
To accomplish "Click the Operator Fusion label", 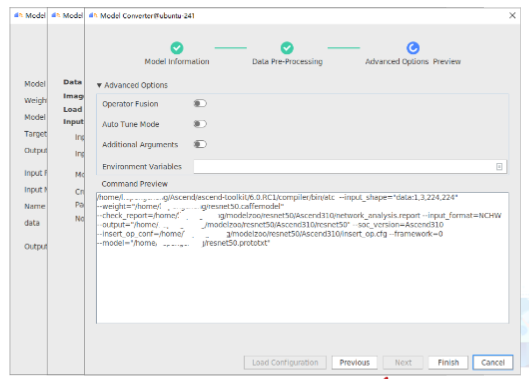I will (130, 104).
